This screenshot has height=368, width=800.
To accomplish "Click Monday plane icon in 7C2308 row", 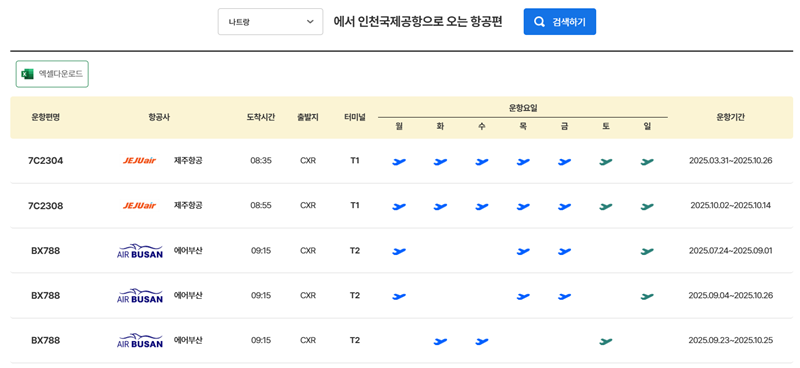I will [x=399, y=206].
